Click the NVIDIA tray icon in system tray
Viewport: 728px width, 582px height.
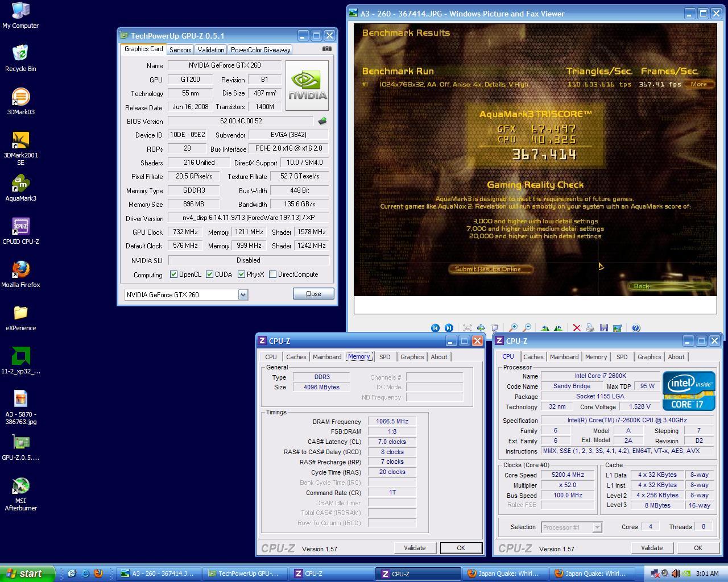[x=686, y=573]
